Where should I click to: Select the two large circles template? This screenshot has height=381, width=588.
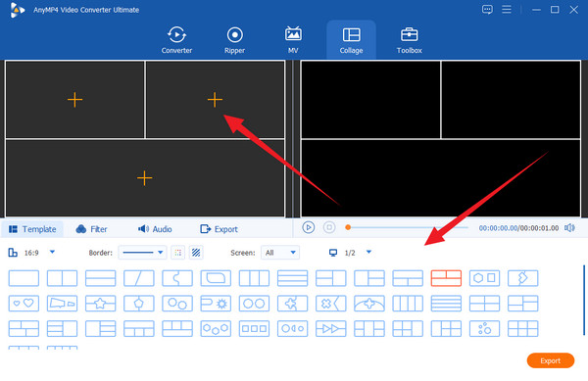point(254,304)
